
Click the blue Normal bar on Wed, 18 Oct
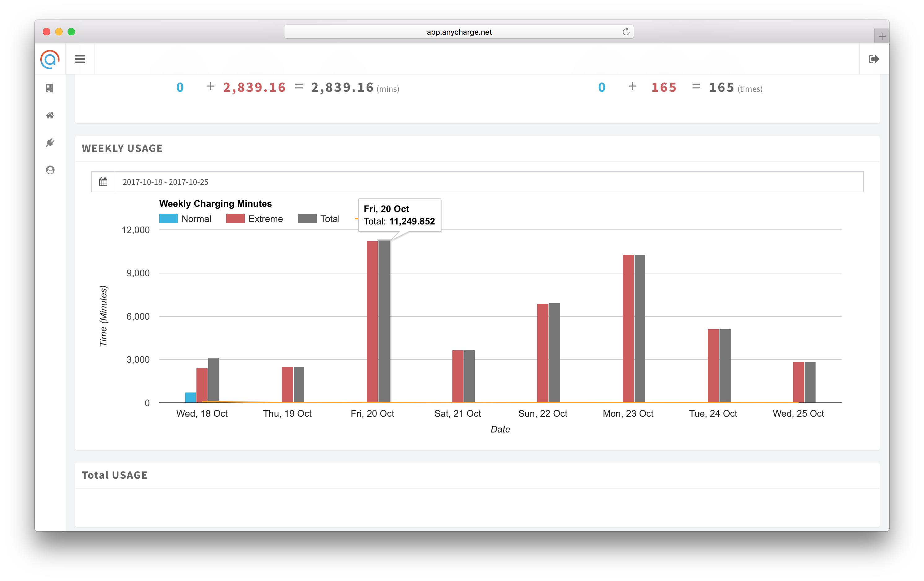tap(190, 397)
